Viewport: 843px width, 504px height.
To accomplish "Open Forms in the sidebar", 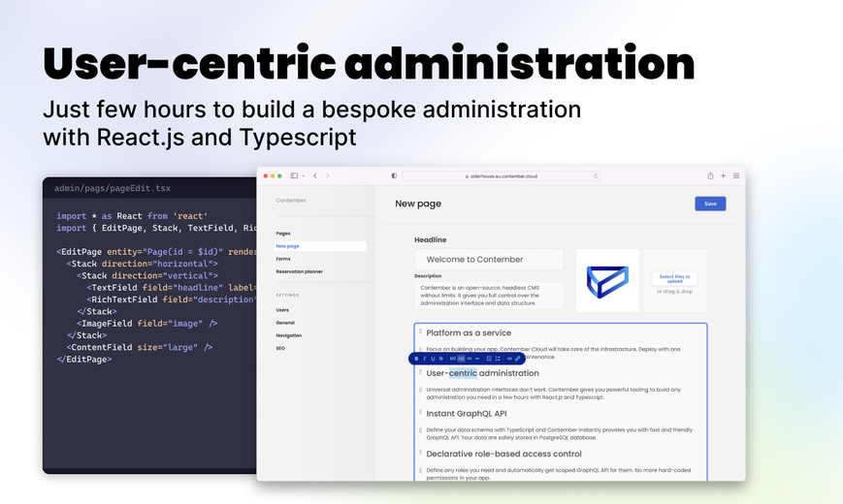I will [283, 259].
